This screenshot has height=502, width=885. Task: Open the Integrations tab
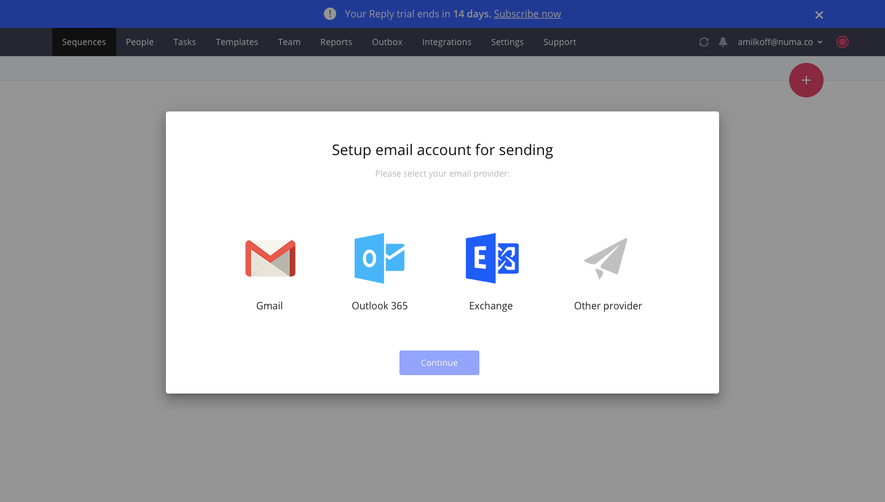(446, 42)
